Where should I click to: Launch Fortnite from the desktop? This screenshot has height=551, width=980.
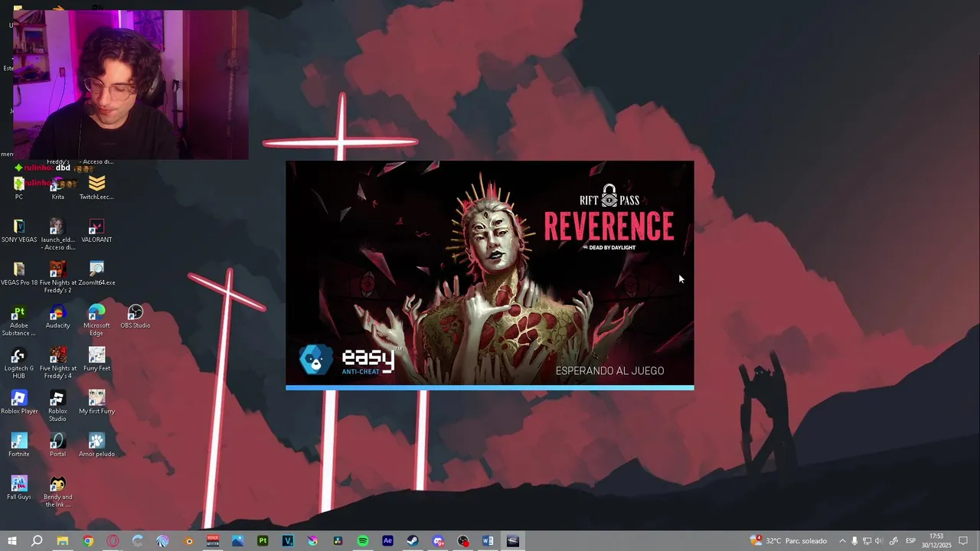point(19,445)
